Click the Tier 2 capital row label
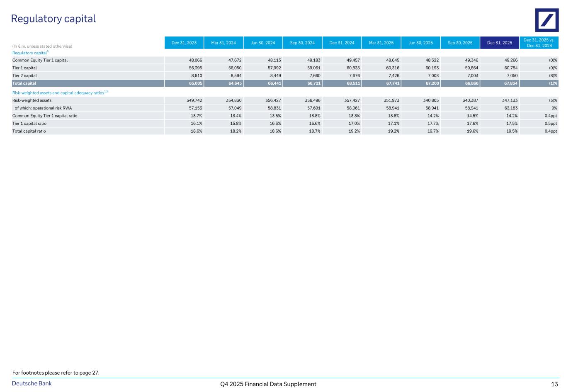Screen dimensions: 566x392 24,76
